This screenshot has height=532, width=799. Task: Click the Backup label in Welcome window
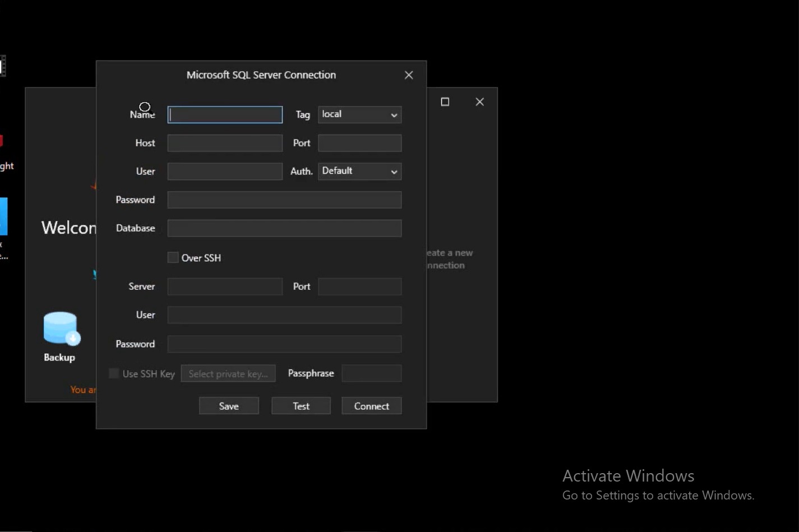(x=59, y=358)
